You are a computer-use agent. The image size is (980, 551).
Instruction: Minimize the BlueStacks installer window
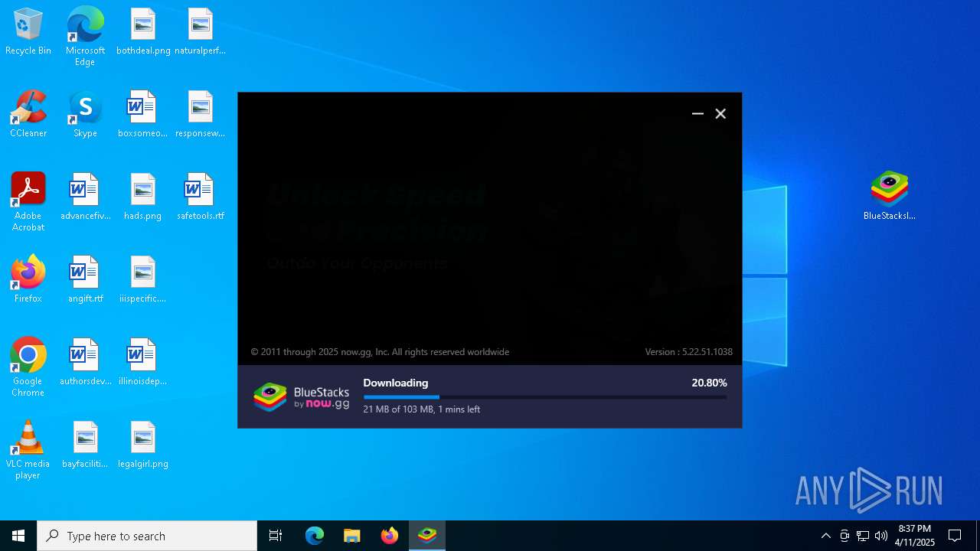(x=697, y=113)
